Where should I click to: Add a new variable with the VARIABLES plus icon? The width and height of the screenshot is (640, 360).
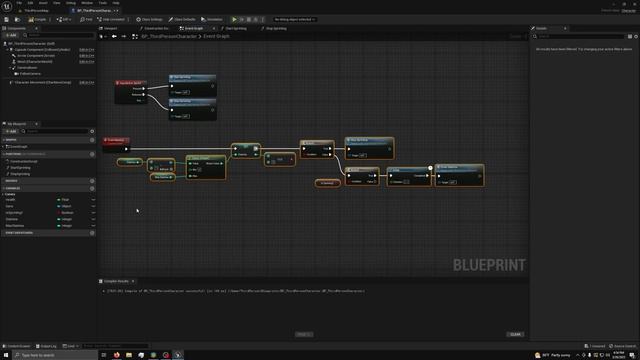pos(92,188)
